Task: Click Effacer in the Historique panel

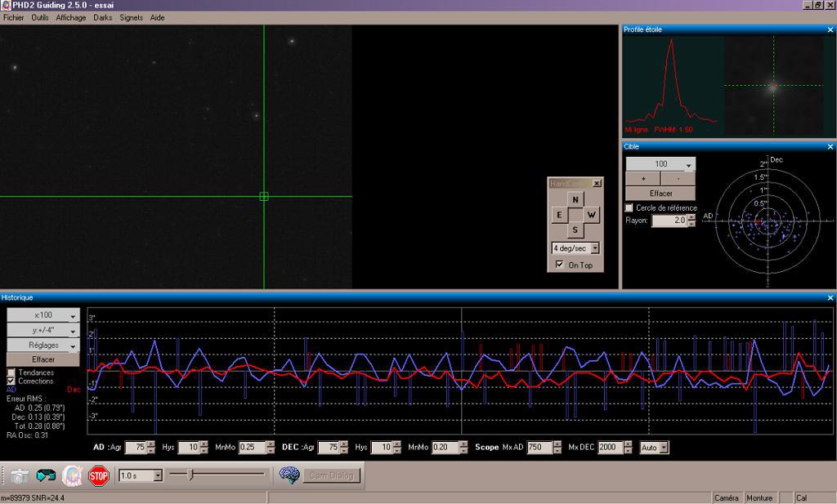Action: [x=43, y=359]
